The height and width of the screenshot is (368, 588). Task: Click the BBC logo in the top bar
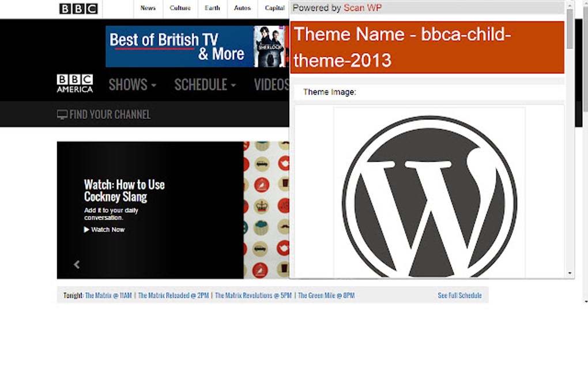pyautogui.click(x=77, y=8)
